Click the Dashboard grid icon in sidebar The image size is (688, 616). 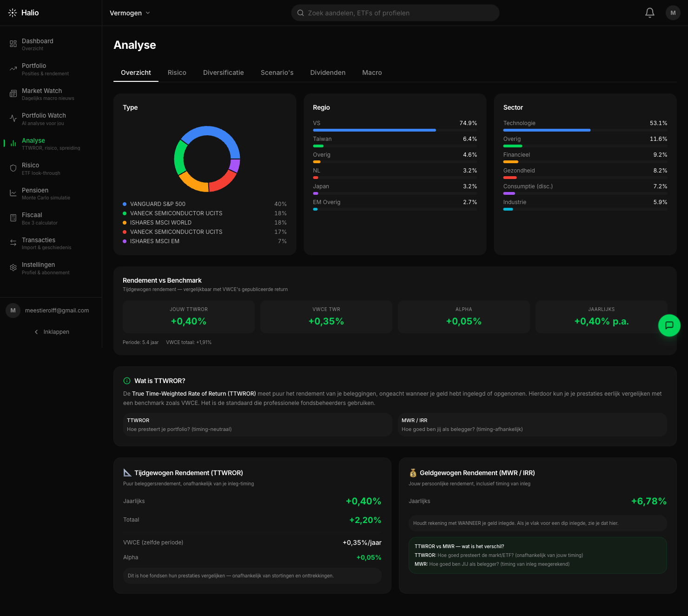13,44
